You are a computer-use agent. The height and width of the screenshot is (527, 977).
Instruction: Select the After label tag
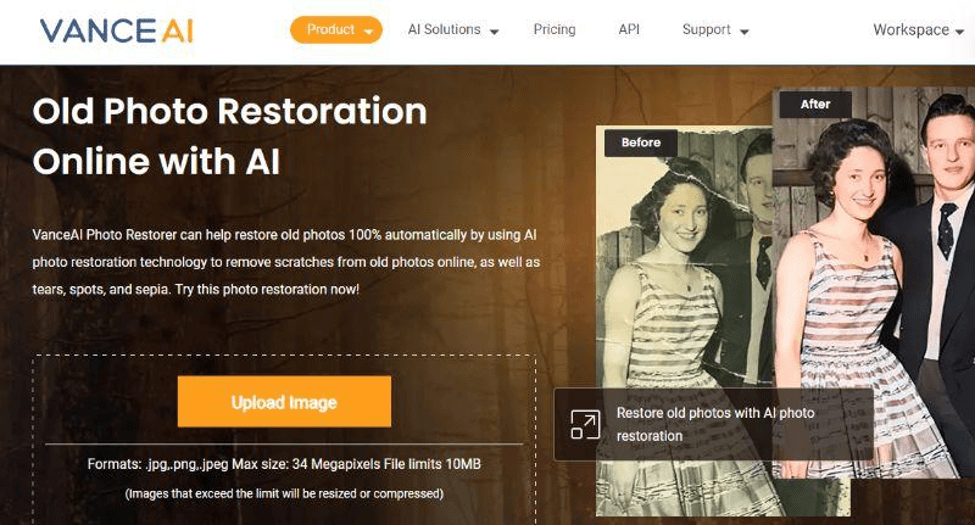point(815,105)
